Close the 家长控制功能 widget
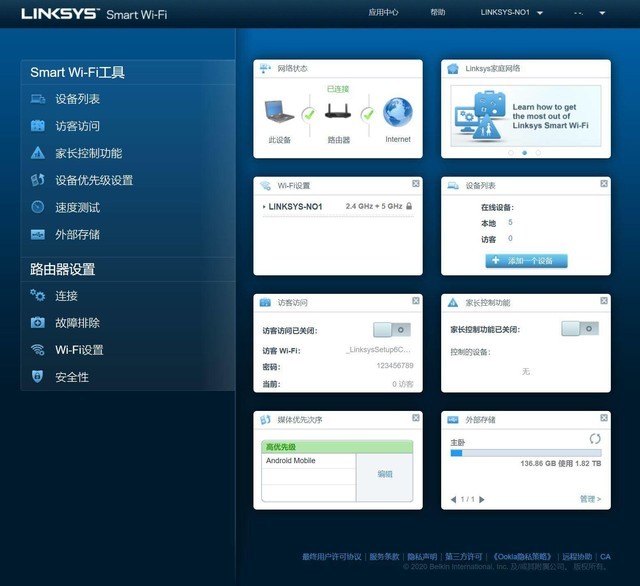Viewport: 640px width, 586px height. (604, 301)
